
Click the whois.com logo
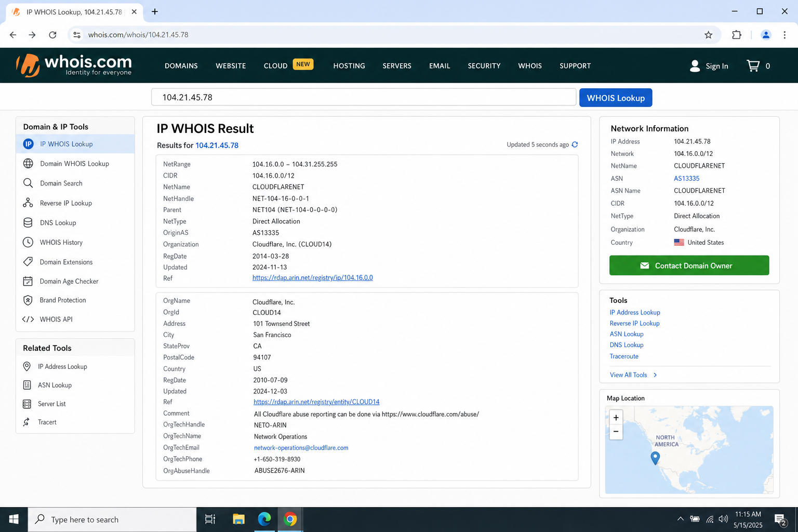(74, 65)
